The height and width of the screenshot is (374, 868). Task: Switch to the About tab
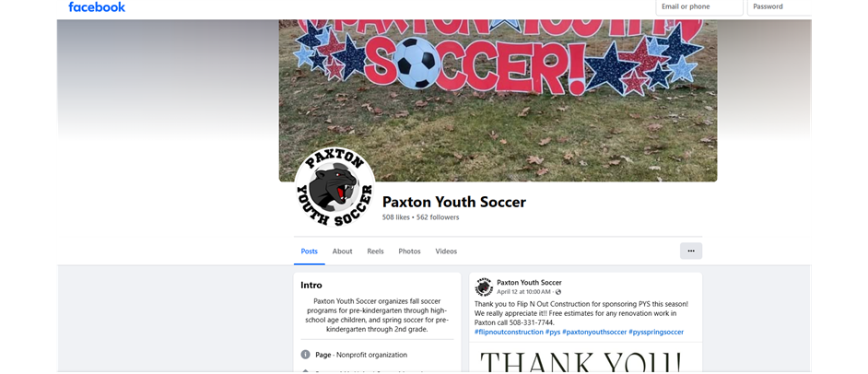(x=342, y=251)
